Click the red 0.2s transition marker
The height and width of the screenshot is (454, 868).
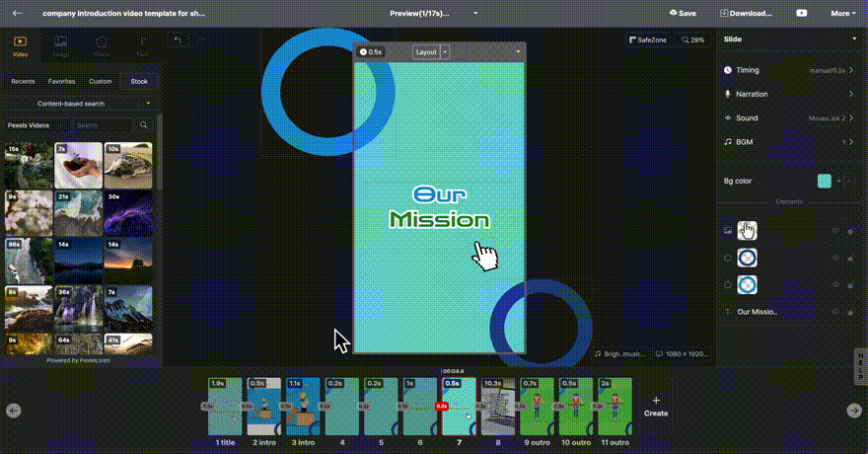[441, 406]
